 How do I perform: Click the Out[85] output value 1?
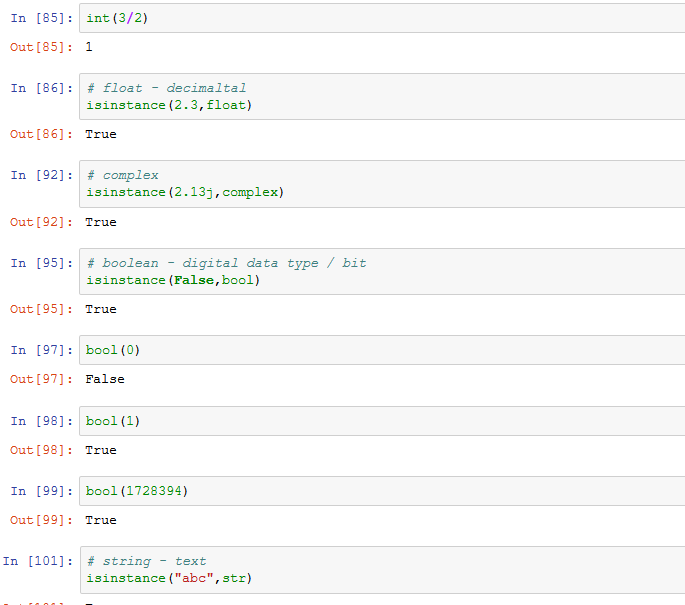coord(89,47)
